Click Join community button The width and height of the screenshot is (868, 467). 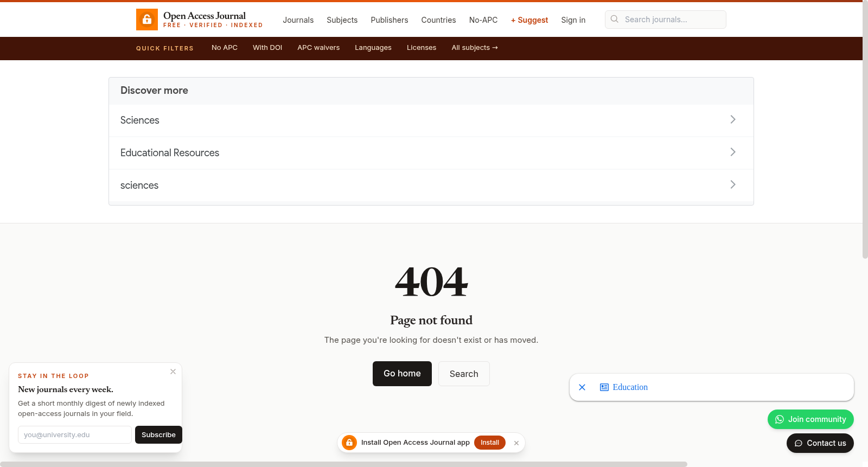click(x=810, y=419)
